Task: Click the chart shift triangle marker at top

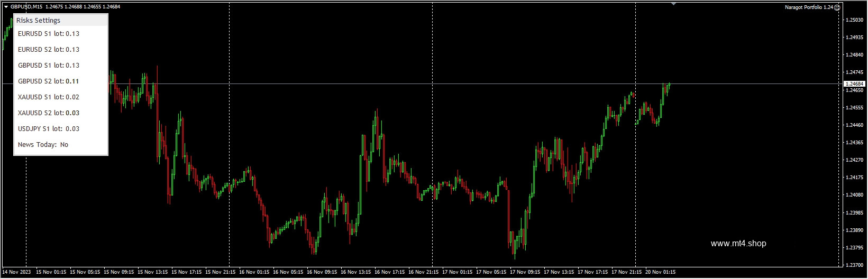Action: tap(673, 4)
